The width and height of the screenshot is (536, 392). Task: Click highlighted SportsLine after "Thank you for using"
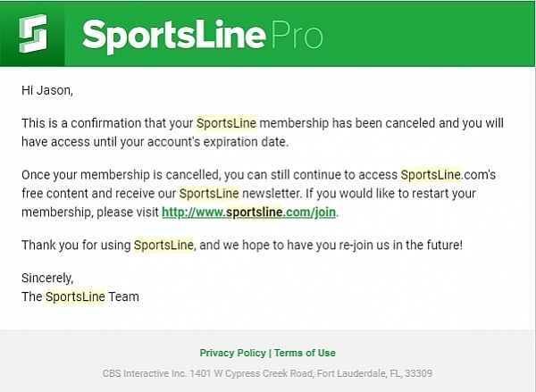[163, 245]
